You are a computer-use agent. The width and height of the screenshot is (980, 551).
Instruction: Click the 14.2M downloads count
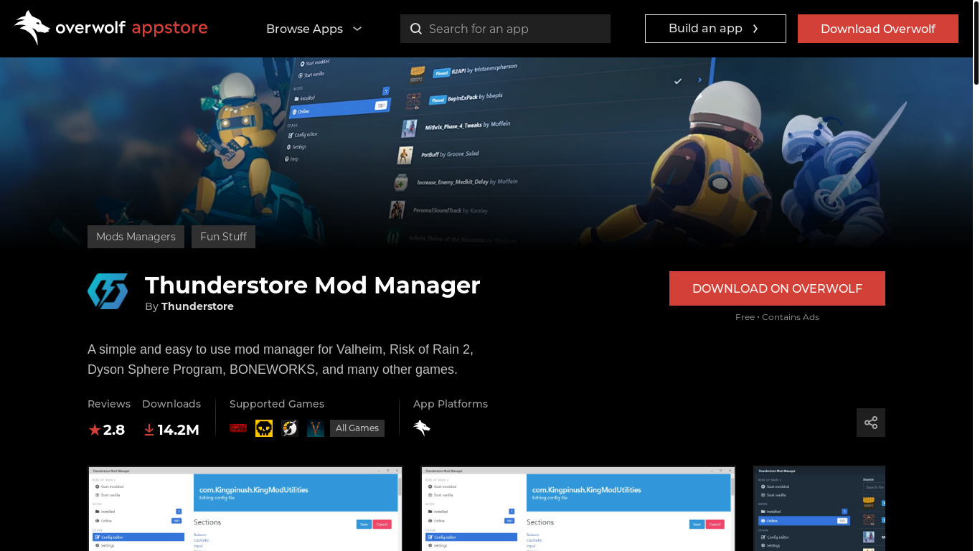coord(178,430)
